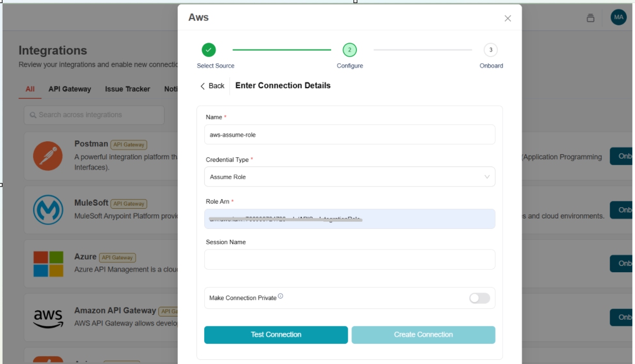Enable the Make Connection Private toggle
635x364 pixels.
click(479, 298)
